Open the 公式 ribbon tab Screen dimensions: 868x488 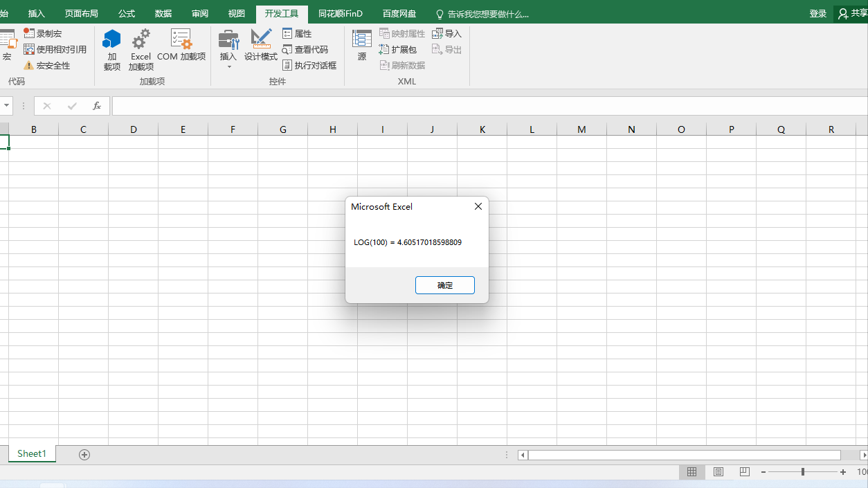coord(127,14)
